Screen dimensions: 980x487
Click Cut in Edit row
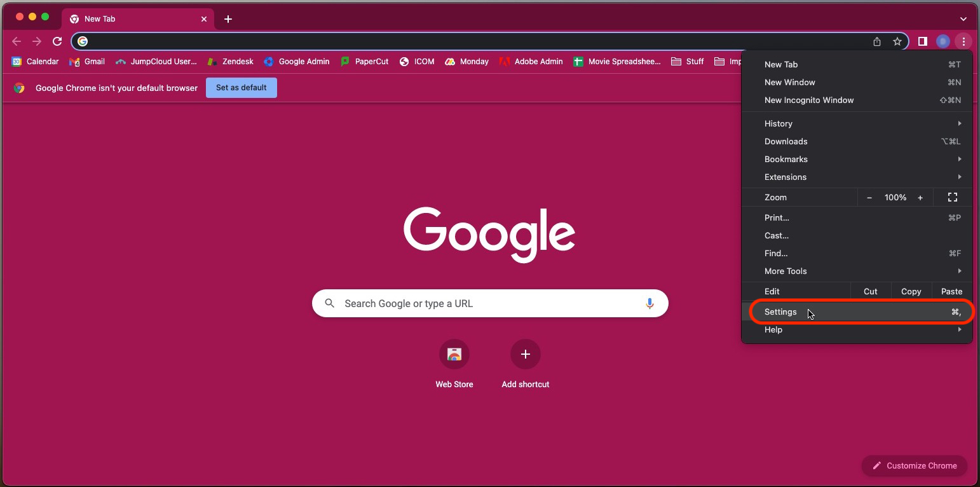[x=871, y=291]
